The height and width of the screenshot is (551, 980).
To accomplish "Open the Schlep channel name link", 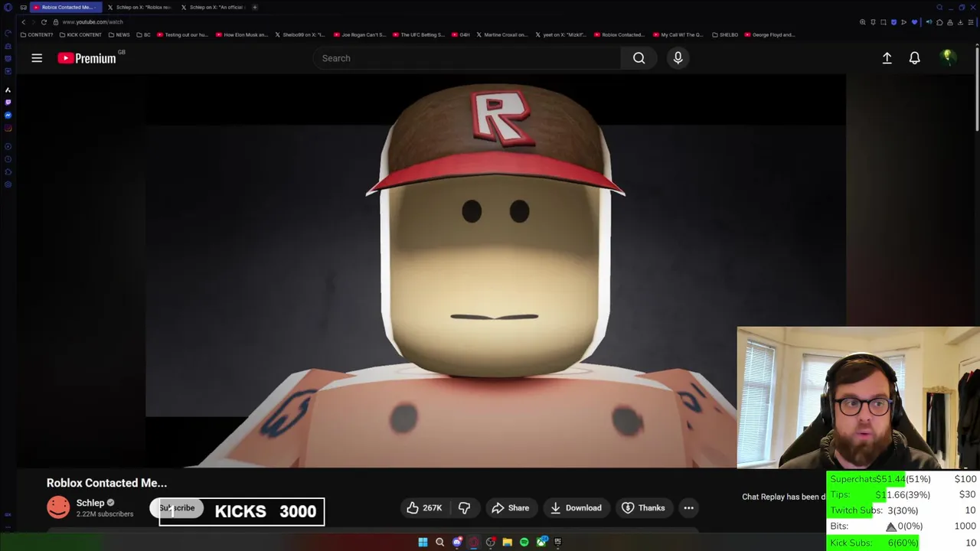I will [90, 503].
